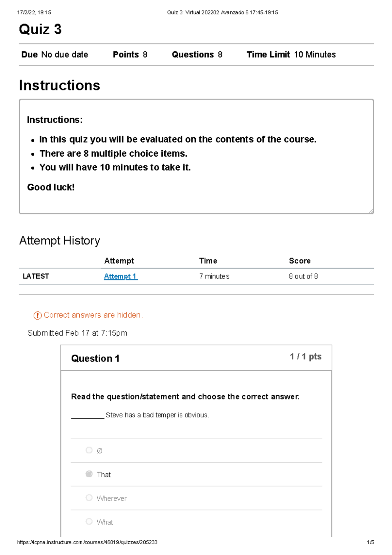The width and height of the screenshot is (392, 555).
Task: Click the orange warning icon beside hidden answers notice
Action: (x=38, y=315)
